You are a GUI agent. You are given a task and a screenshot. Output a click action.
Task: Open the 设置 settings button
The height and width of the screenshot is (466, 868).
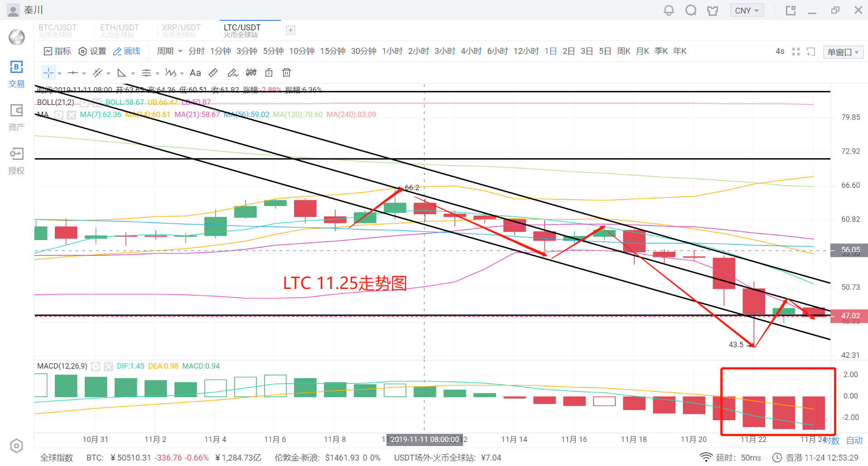[x=92, y=51]
